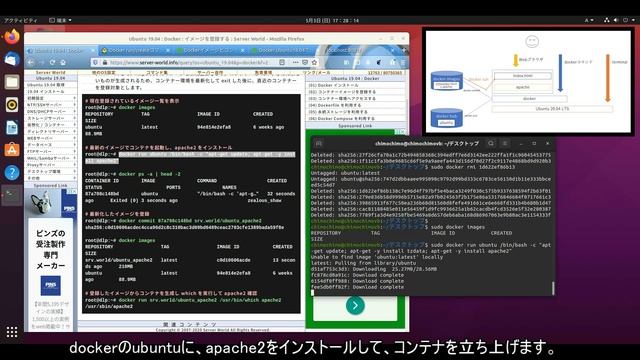
Task: Bookmark this page with star icon
Action: point(314,62)
